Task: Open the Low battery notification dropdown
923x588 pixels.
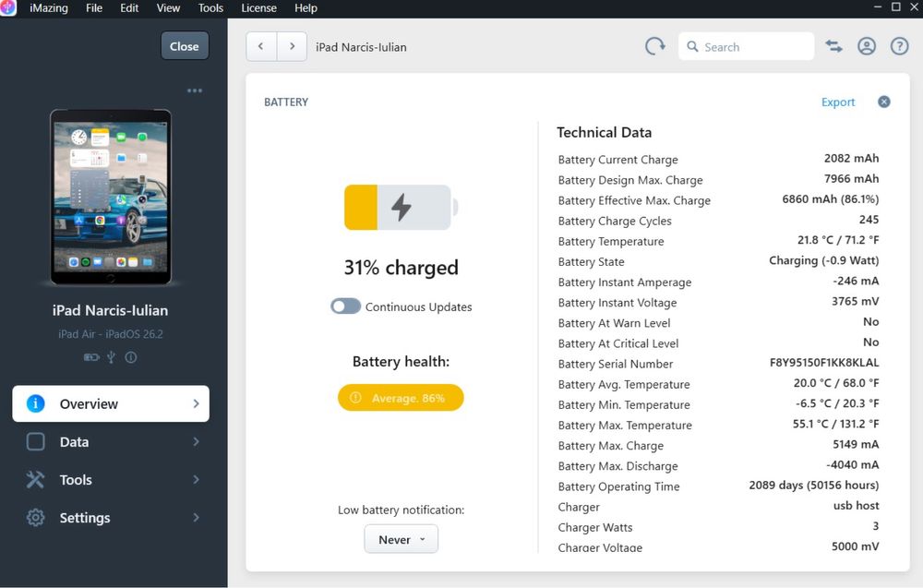Action: click(x=401, y=539)
